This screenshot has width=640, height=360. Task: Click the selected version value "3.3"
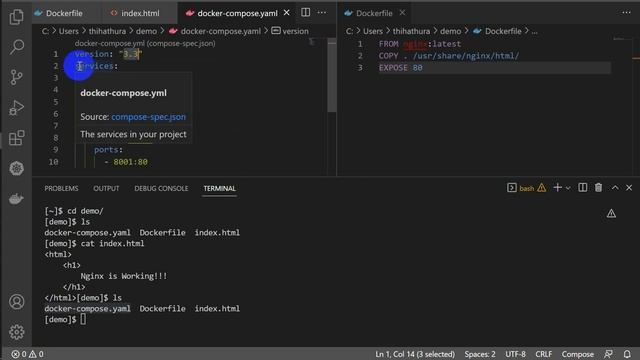click(131, 54)
